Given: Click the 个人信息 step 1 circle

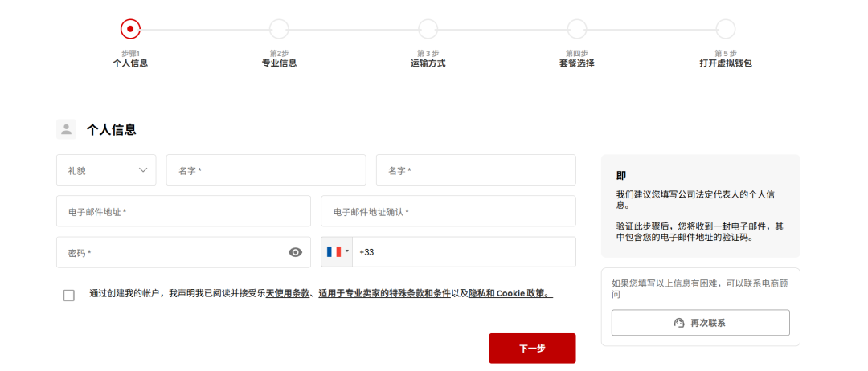Looking at the screenshot, I should point(130,29).
